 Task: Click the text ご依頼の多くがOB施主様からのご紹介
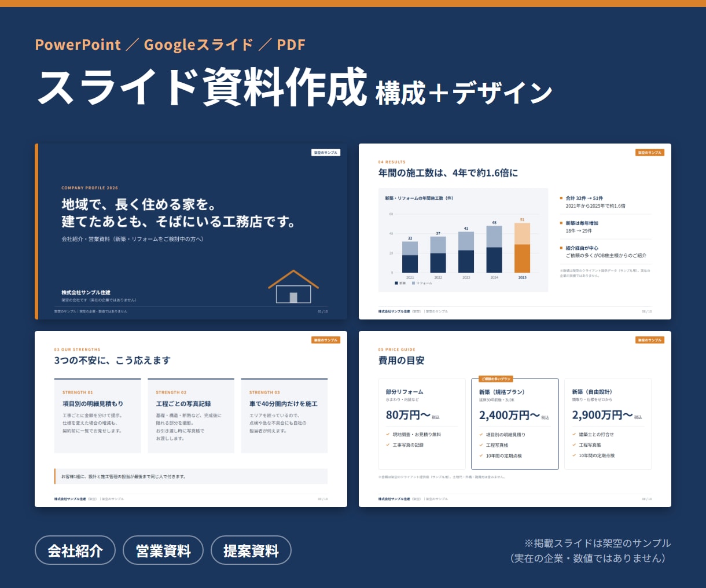606,255
